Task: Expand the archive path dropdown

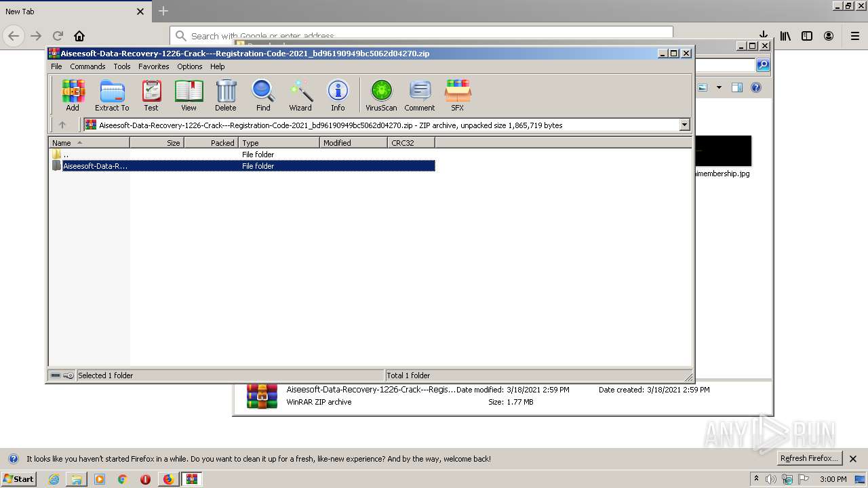Action: [x=684, y=125]
